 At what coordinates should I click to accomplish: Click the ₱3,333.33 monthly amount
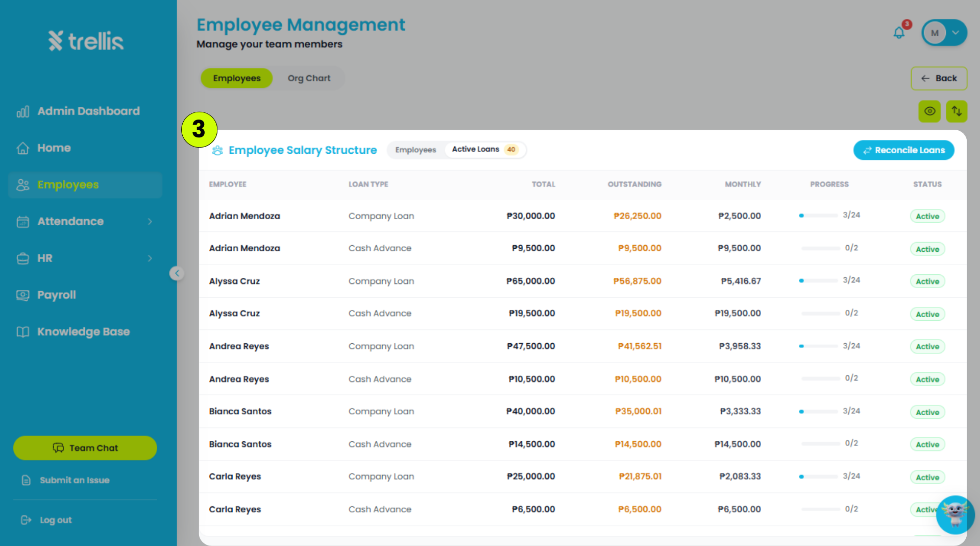coord(740,411)
